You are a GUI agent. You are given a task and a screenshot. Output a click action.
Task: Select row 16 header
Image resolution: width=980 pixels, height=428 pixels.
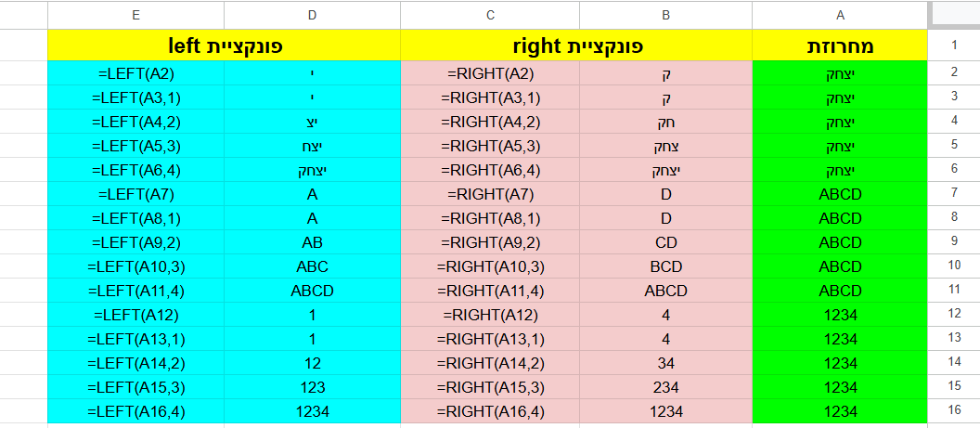coord(953,411)
